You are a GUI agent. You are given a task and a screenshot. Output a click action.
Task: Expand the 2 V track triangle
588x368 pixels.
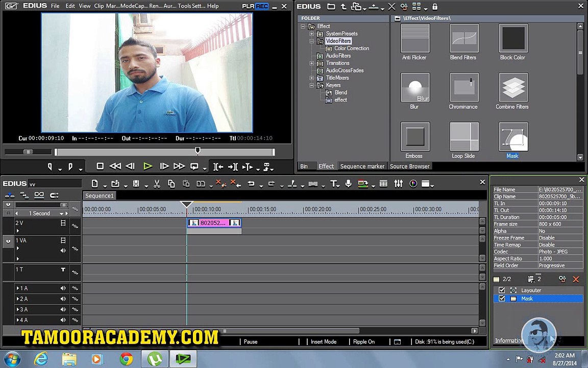click(18, 231)
